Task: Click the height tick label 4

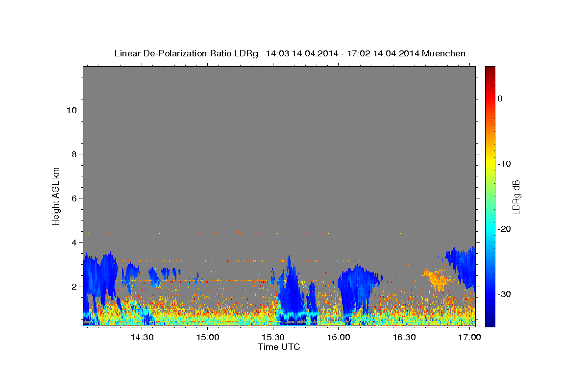Action: 74,242
